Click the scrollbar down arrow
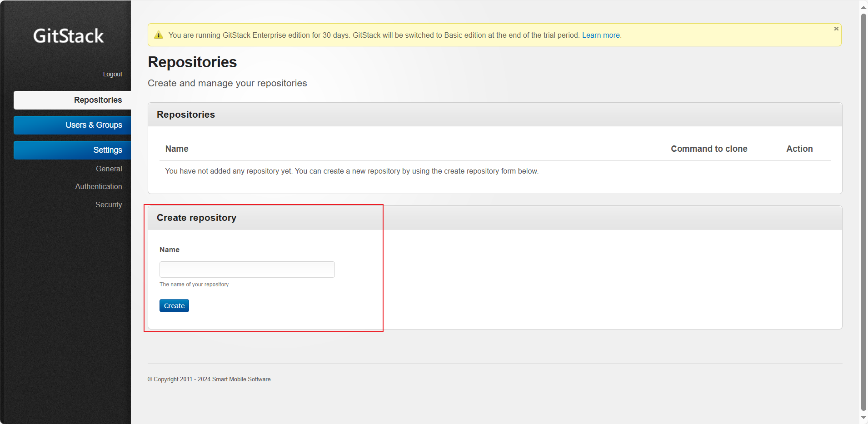 863,418
